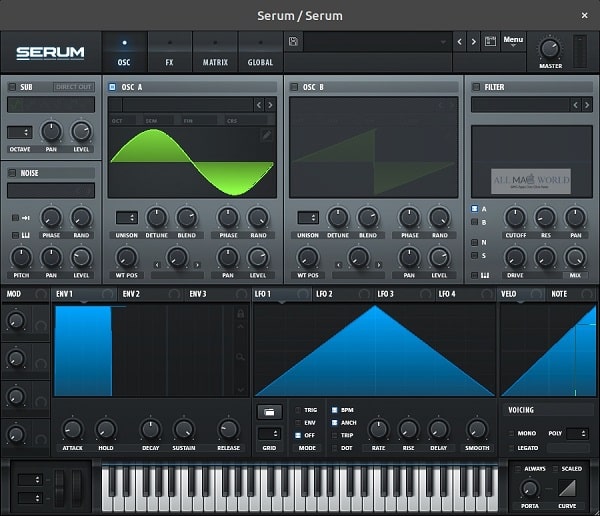Viewport: 600px width, 516px height.
Task: Change OSC B unison voices stepper
Action: point(308,218)
